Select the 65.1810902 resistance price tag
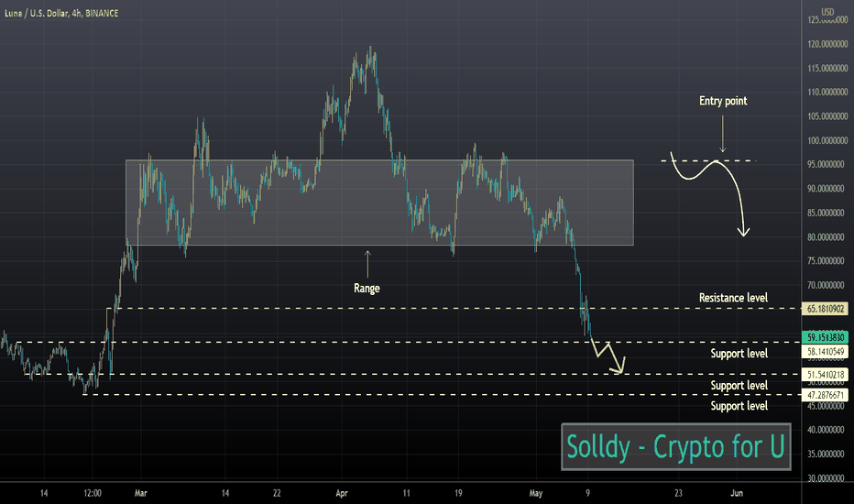 tap(825, 309)
